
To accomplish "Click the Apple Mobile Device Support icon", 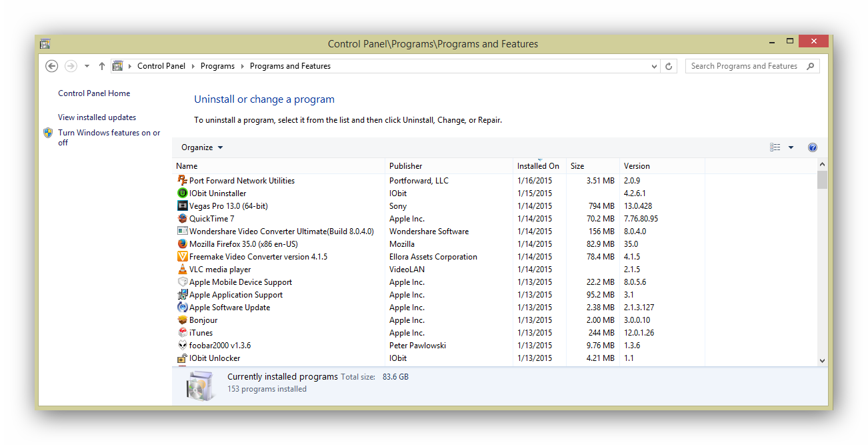I will tap(183, 282).
